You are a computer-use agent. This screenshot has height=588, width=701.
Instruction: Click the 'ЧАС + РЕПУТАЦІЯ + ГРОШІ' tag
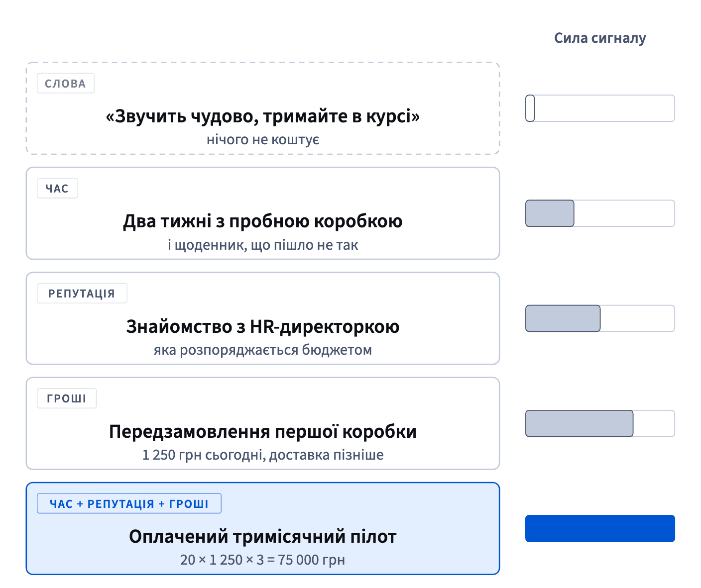point(129,503)
